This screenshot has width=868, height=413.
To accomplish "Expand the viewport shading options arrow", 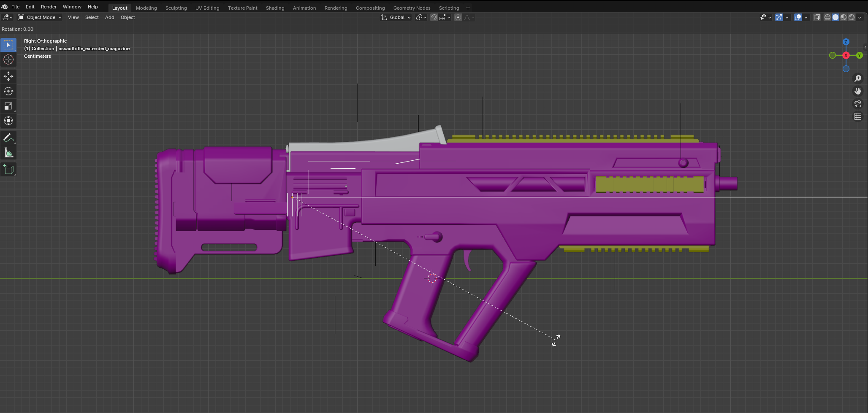I will coord(860,17).
